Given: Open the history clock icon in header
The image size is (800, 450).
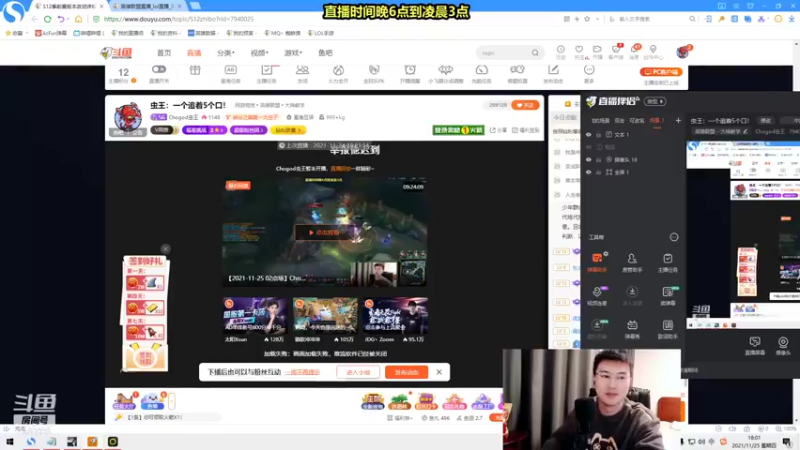Looking at the screenshot, I should coord(561,50).
